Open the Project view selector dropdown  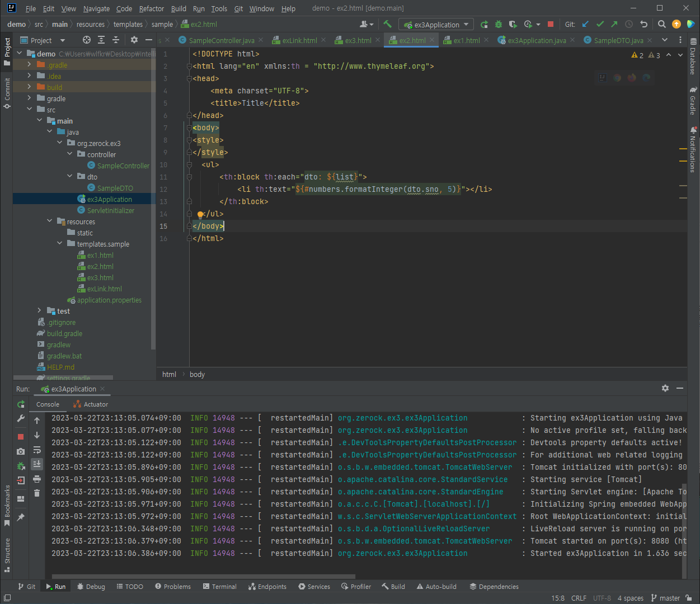point(43,40)
